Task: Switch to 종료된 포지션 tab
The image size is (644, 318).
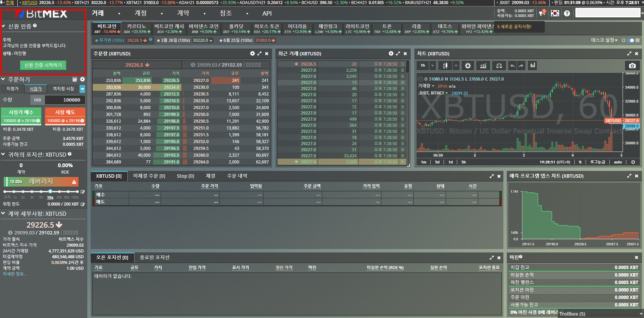Action: point(155,258)
